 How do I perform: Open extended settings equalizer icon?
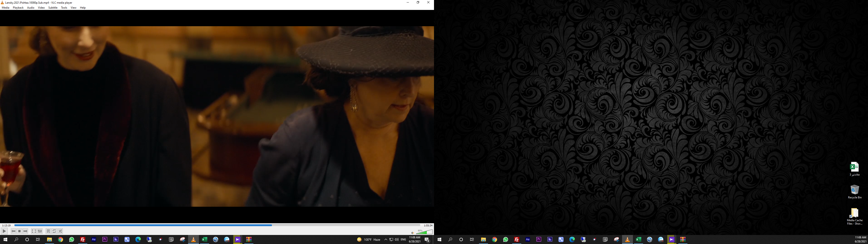pyautogui.click(x=40, y=231)
